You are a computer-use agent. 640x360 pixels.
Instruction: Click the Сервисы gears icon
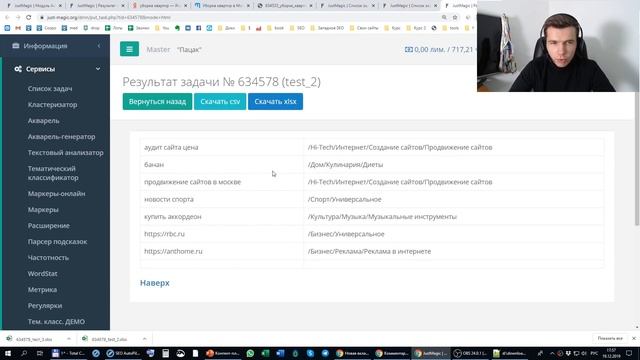tap(18, 69)
